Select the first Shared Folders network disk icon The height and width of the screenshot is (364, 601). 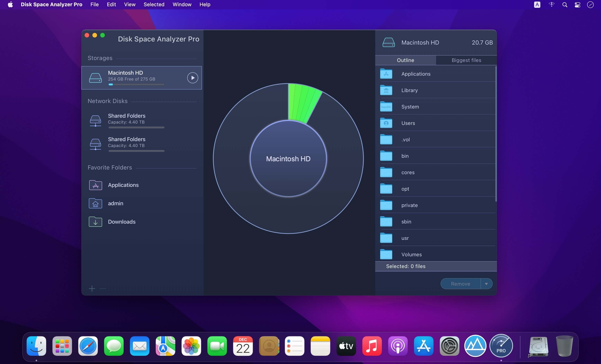coord(95,120)
